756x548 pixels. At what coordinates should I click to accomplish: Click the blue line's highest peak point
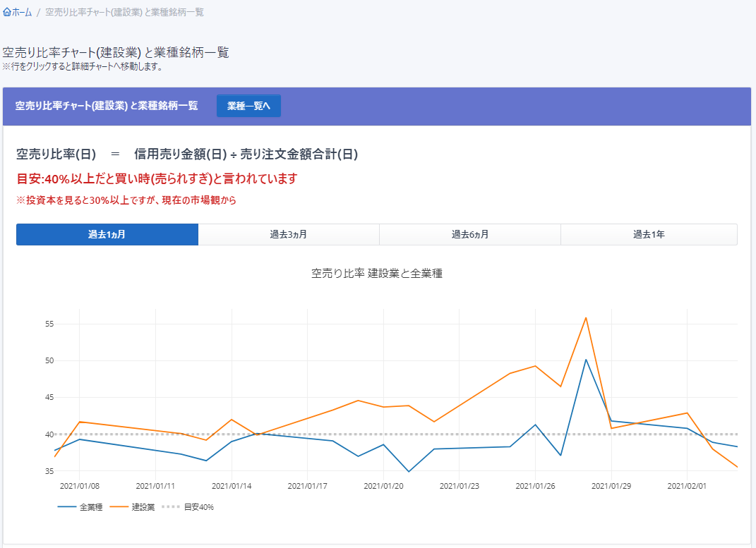(x=586, y=360)
